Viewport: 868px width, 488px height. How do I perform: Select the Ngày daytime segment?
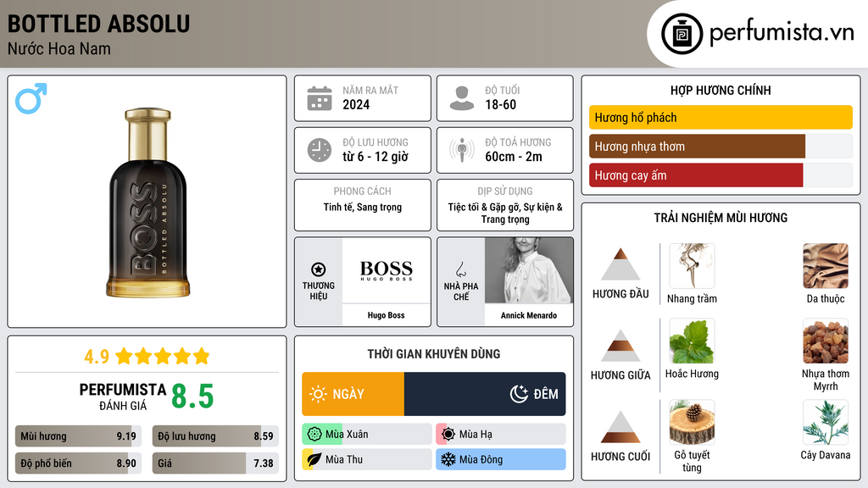(x=353, y=394)
